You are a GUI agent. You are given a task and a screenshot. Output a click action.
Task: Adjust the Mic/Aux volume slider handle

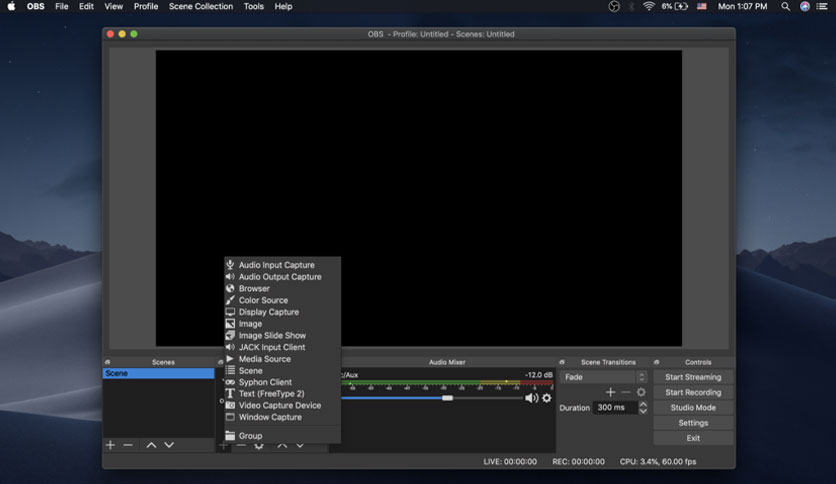[447, 398]
